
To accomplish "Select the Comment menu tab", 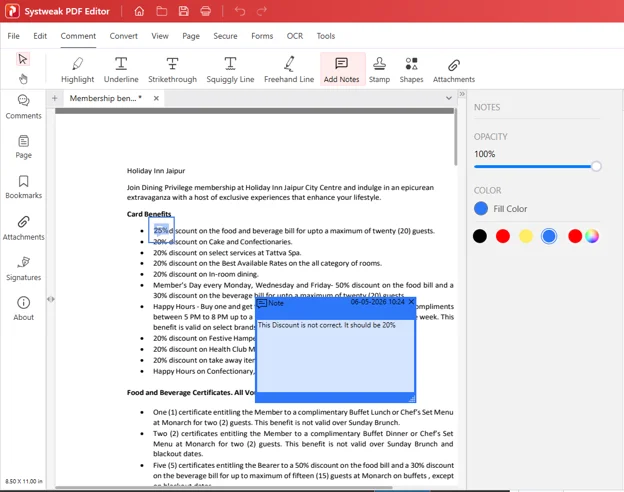I will click(78, 36).
